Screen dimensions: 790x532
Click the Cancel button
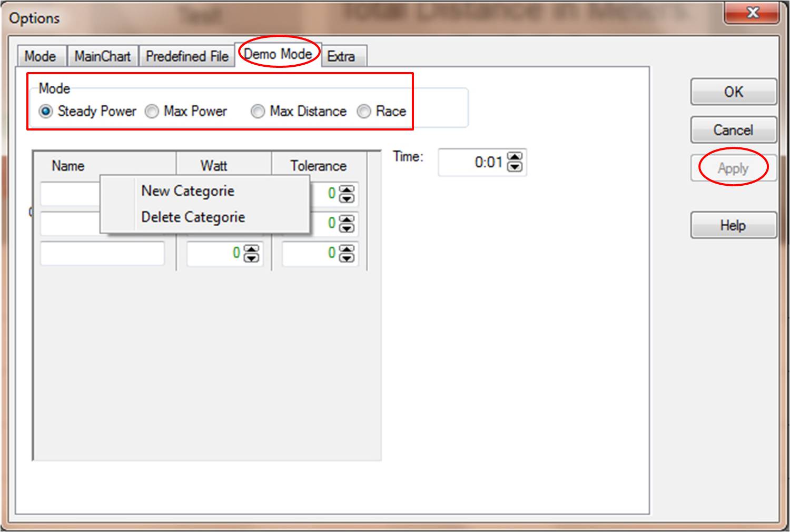733,130
